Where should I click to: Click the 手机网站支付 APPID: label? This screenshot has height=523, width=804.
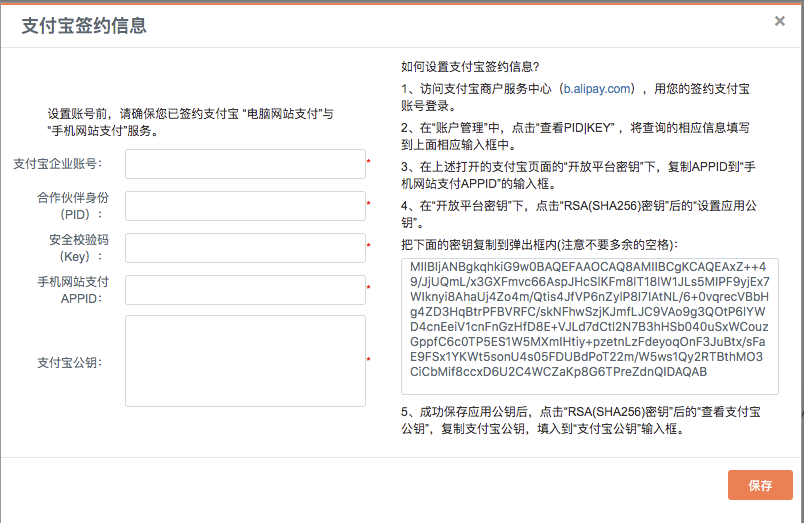tap(73, 290)
